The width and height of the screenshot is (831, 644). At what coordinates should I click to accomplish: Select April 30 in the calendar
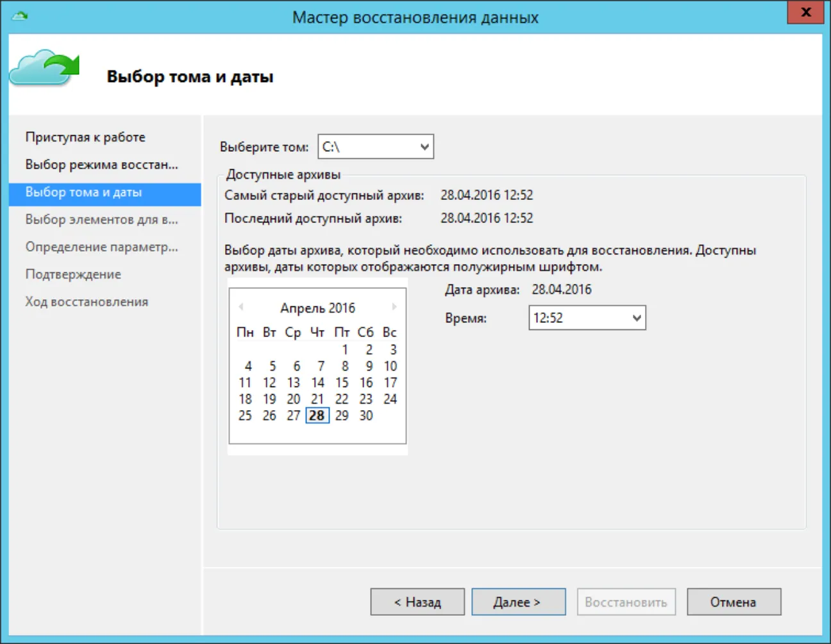[366, 415]
